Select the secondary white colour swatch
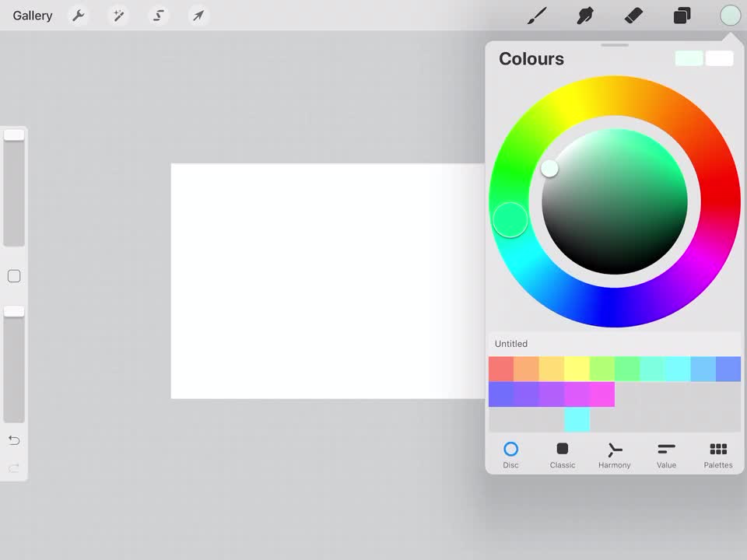747x560 pixels. (x=719, y=58)
